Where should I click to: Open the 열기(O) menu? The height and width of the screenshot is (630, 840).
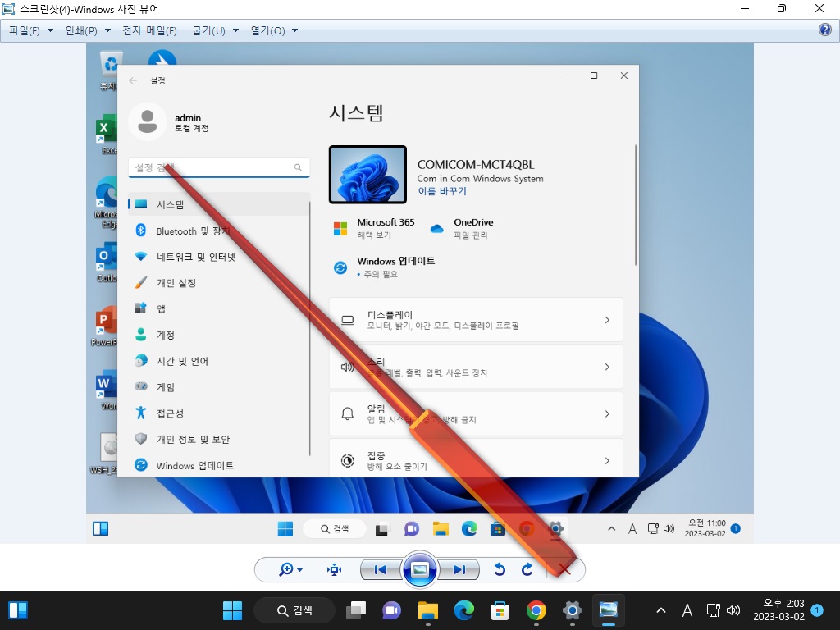click(274, 30)
